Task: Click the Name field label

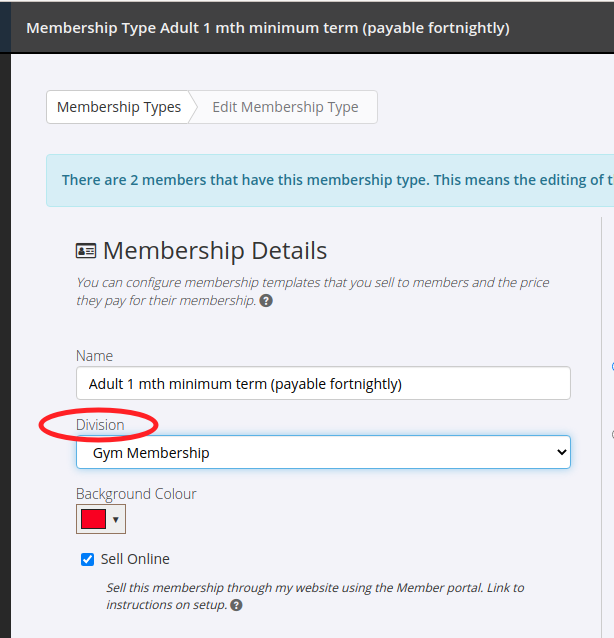Action: pos(94,356)
